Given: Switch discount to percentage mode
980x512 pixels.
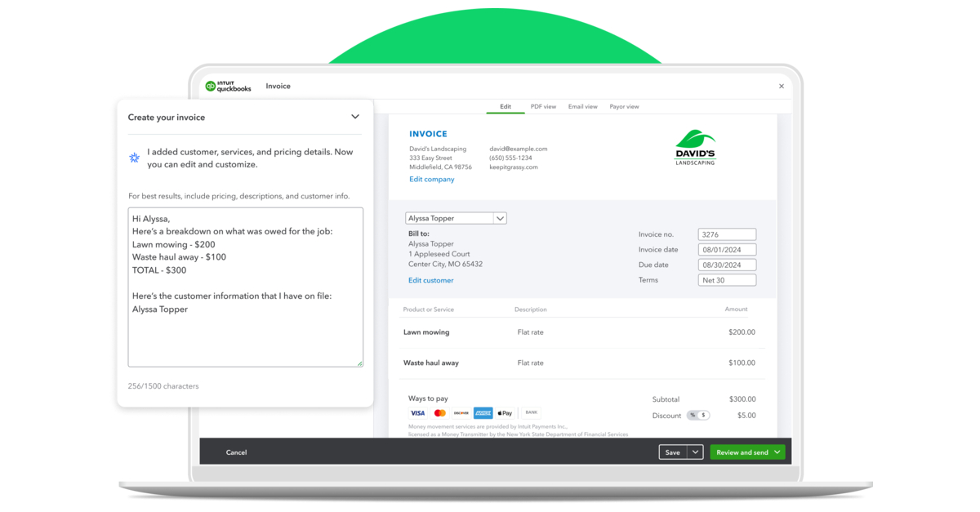Looking at the screenshot, I should tap(693, 415).
